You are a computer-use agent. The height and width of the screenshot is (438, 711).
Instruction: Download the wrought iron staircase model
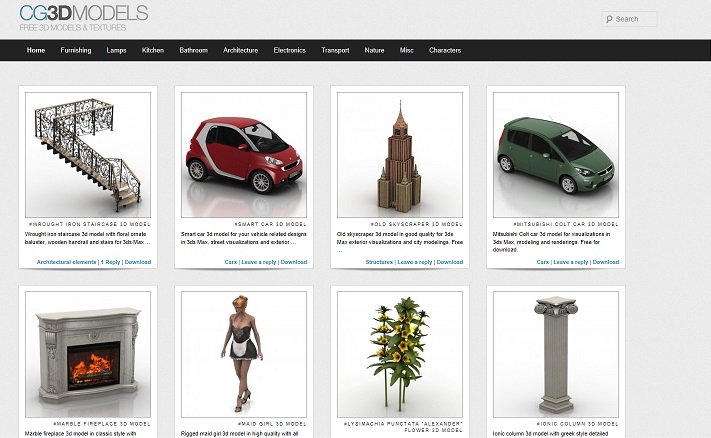(138, 262)
